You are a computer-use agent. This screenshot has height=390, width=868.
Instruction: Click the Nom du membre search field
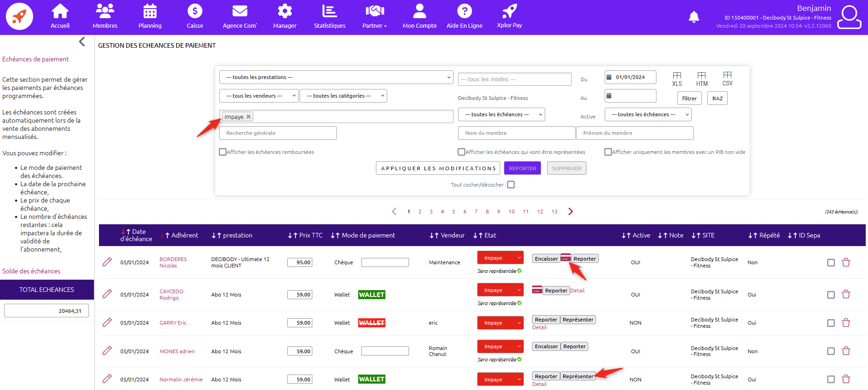click(516, 133)
